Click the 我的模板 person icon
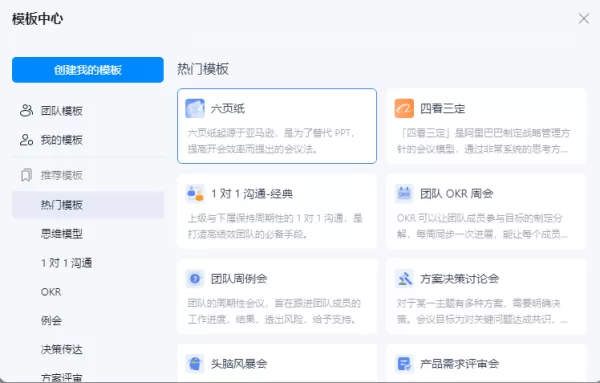 click(26, 140)
